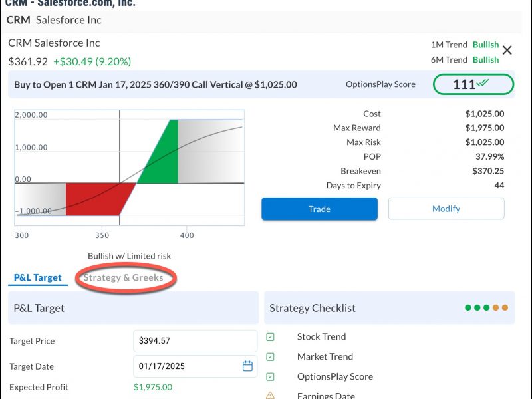Toggle the Stock Trend checklist checkmark

[271, 337]
